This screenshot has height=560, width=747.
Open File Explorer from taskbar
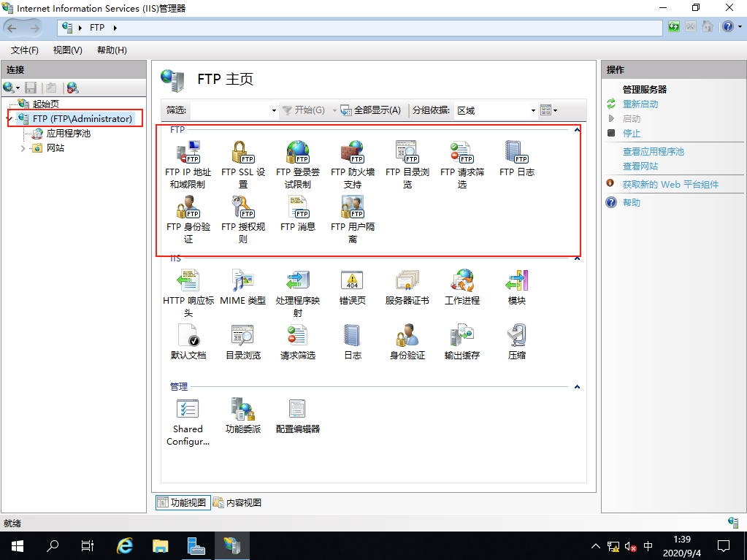click(x=161, y=545)
